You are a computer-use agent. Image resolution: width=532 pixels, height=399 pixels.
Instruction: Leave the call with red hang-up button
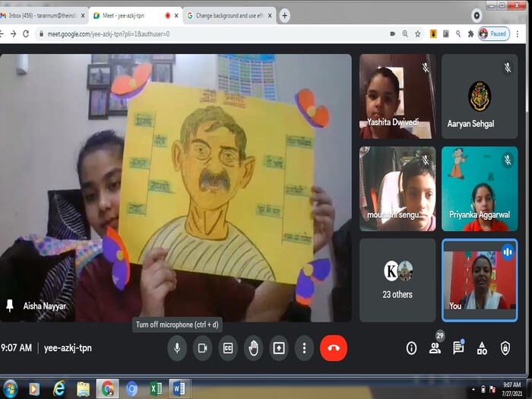[334, 348]
